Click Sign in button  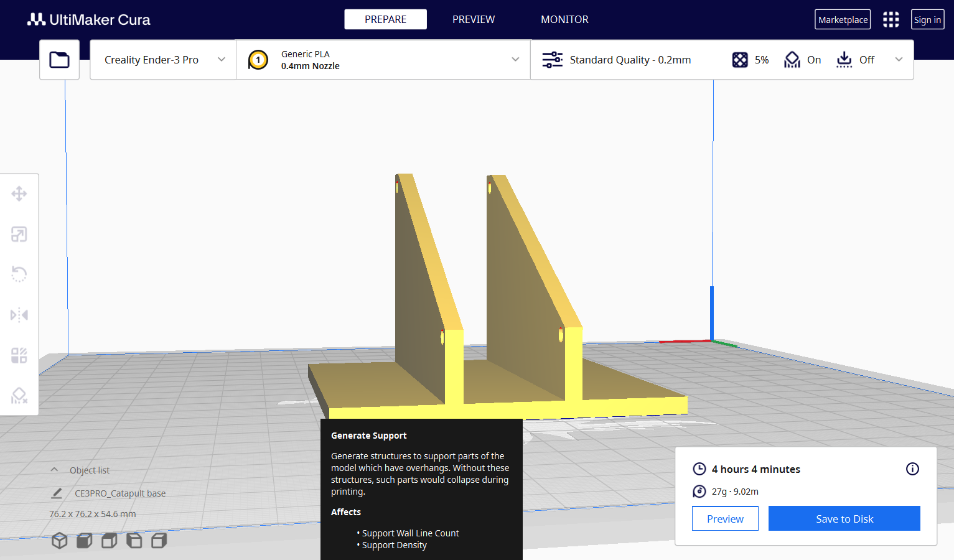927,20
